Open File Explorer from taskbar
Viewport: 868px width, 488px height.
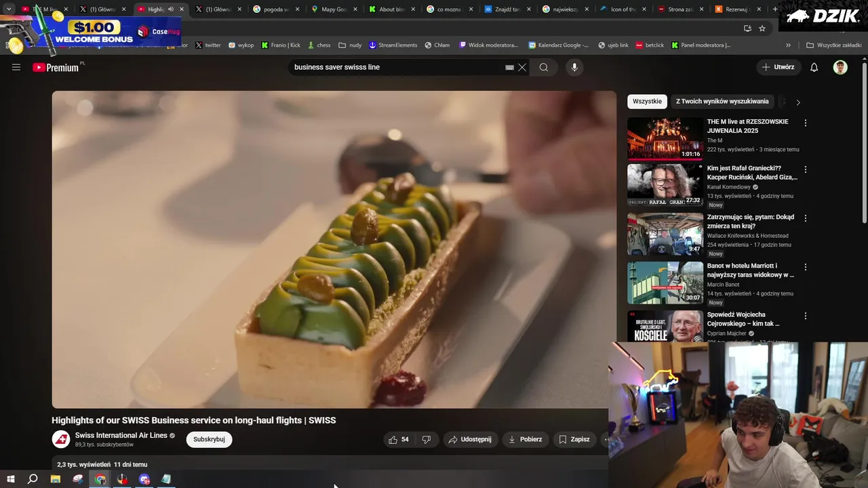(56, 479)
